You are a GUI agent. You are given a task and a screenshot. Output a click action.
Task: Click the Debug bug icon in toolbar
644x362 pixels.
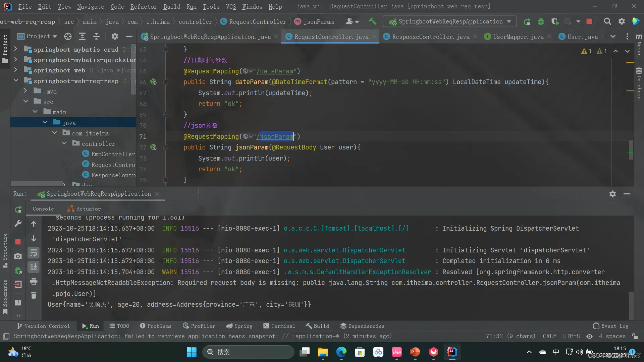point(541,21)
